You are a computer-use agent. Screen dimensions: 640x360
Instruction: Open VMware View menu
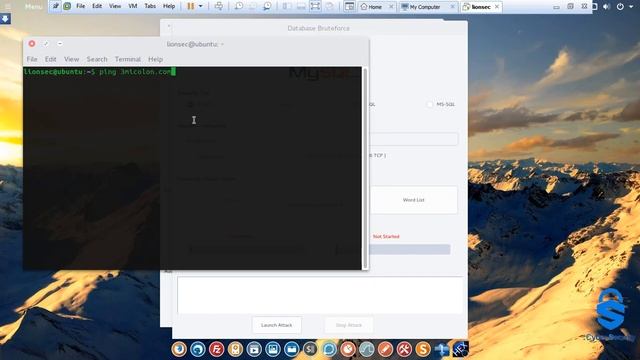pos(115,6)
